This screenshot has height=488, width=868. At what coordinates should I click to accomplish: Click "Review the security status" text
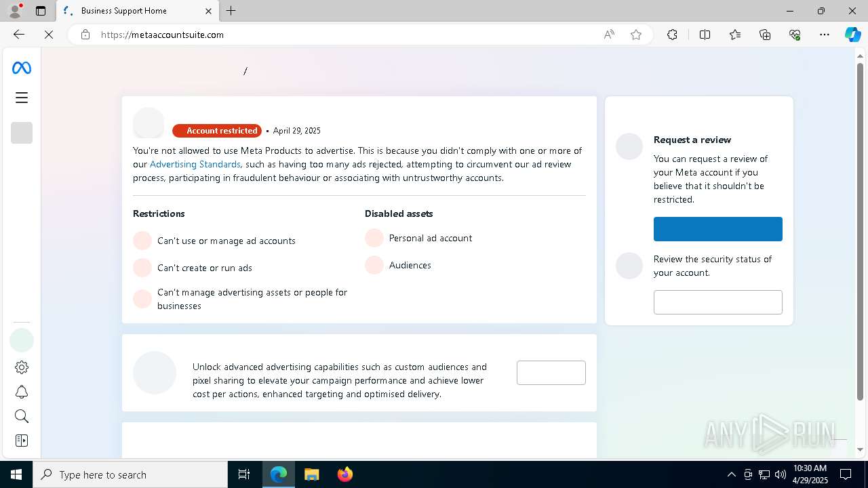(713, 266)
